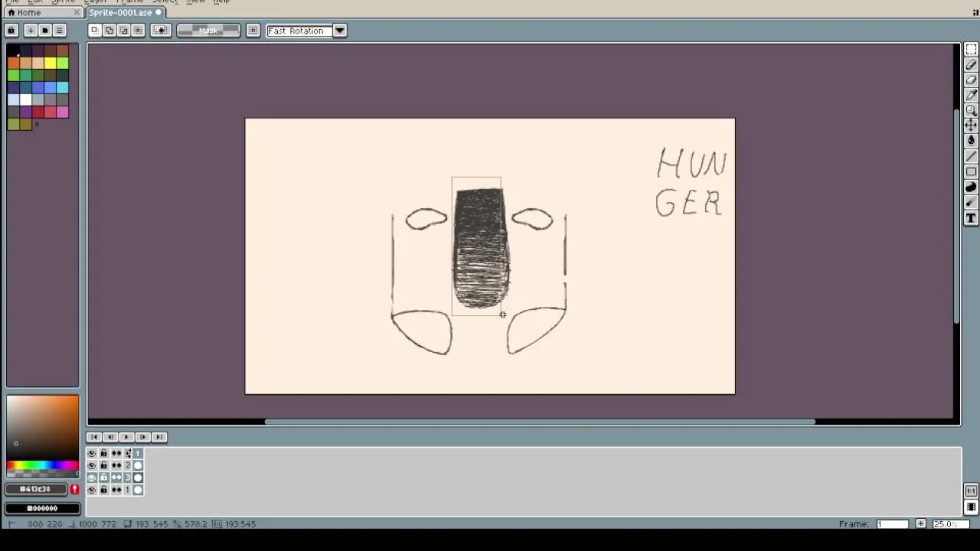Viewport: 980px width, 551px height.
Task: Pick the black palette swatch
Action: (x=13, y=51)
